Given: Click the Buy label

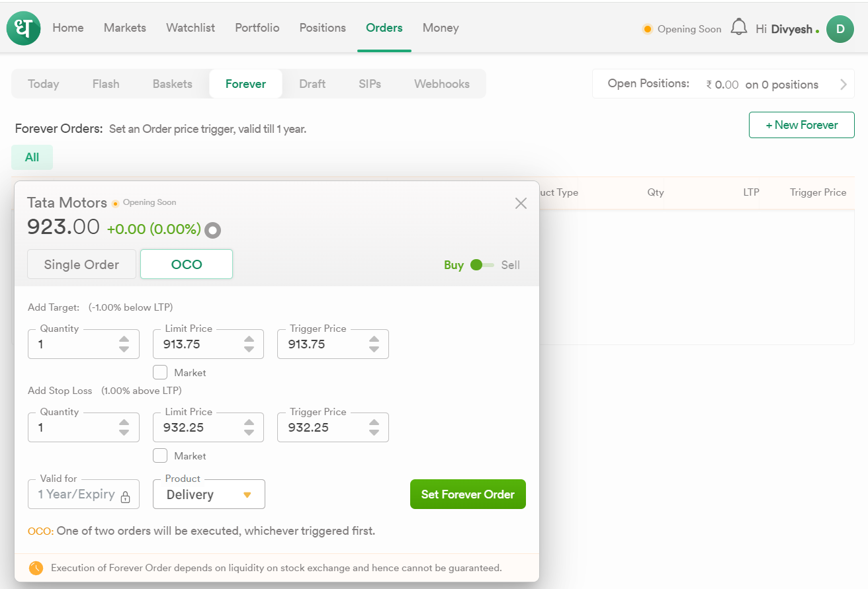Looking at the screenshot, I should [454, 265].
